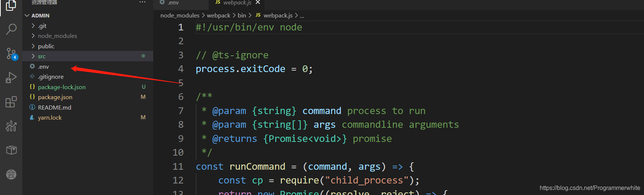
Task: Open the Run and Debug view
Action: pyautogui.click(x=11, y=78)
